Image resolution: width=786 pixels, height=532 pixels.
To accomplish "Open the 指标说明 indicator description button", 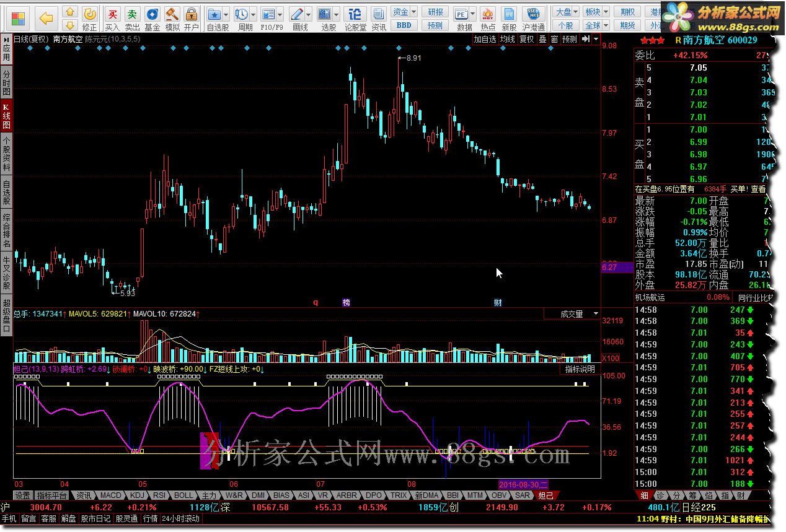I will click(580, 369).
